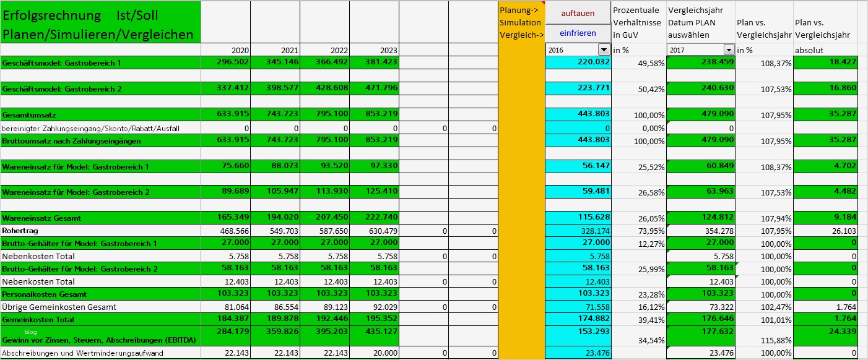Select cyan Gesamtumsatz value 443.803
Screen dimensions: 868x360
578,114
